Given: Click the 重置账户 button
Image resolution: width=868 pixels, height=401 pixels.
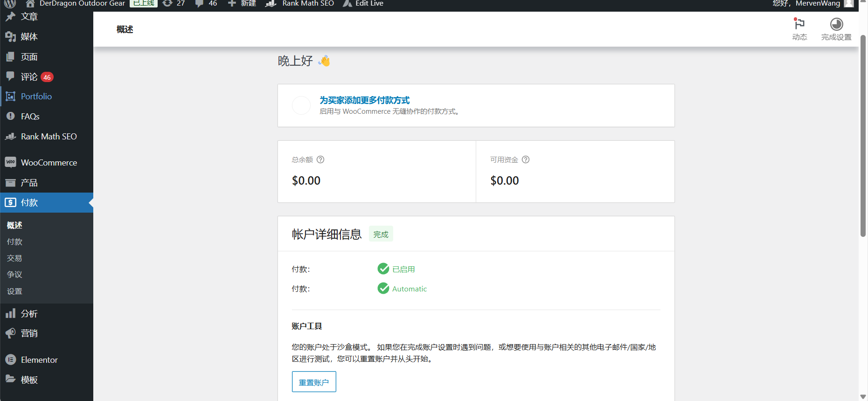Looking at the screenshot, I should [x=314, y=382].
